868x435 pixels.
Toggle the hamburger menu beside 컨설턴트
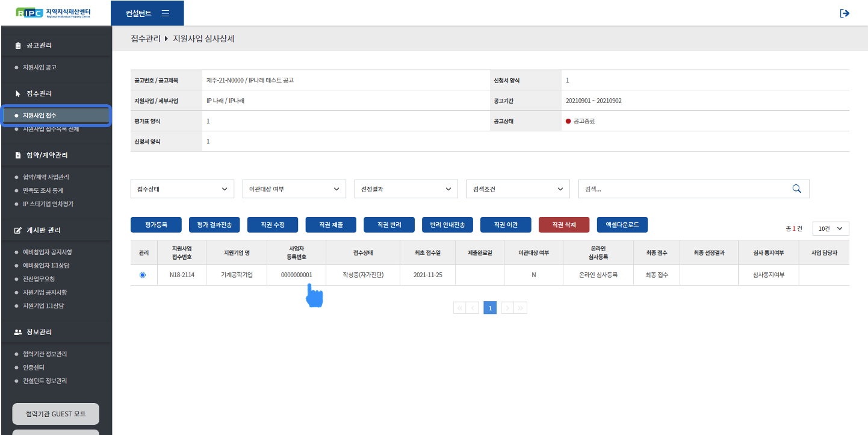(x=166, y=13)
